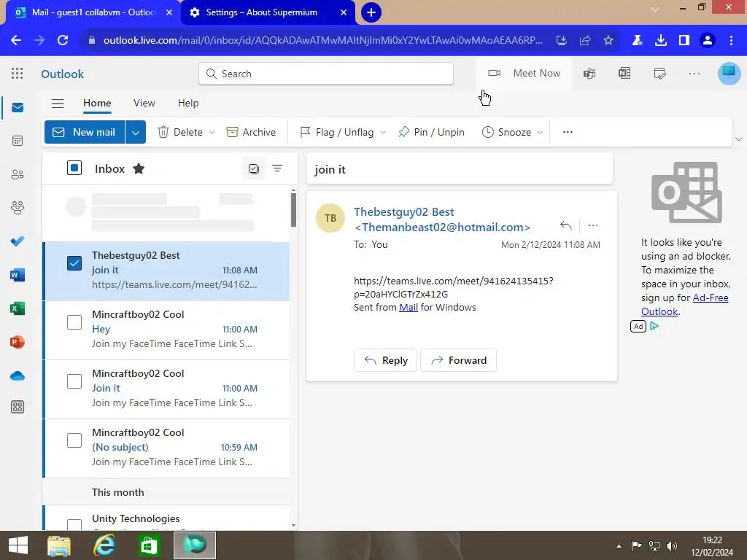Click the Meet Now button

pos(524,74)
